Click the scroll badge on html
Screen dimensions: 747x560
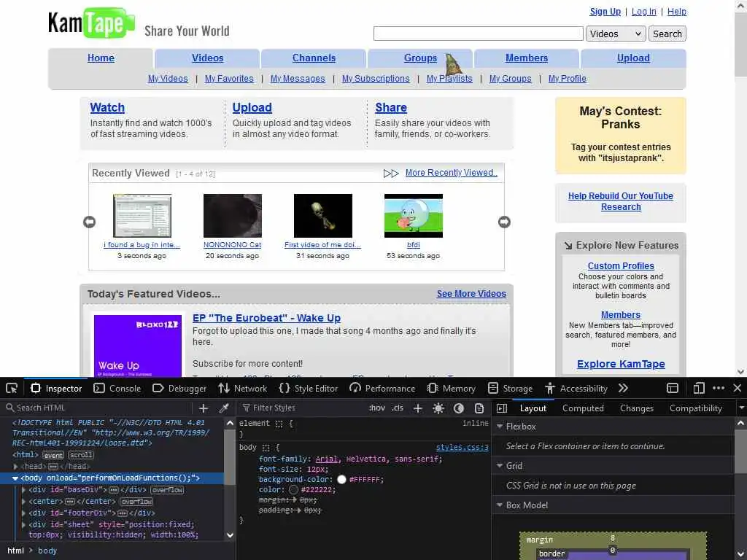point(82,455)
